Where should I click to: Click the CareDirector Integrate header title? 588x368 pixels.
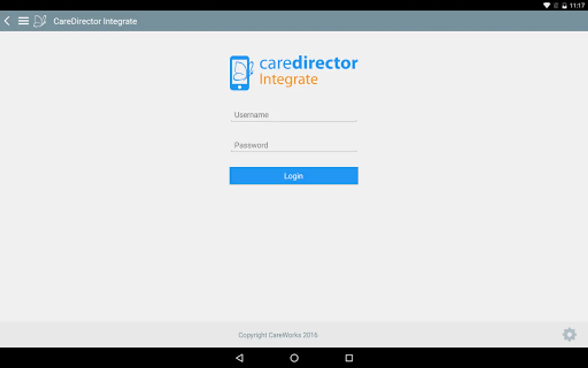(x=95, y=21)
